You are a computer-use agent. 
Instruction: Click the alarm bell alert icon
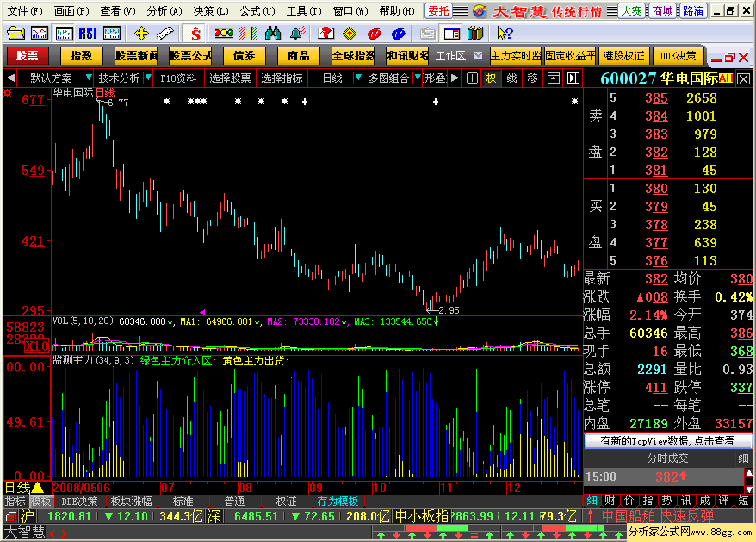point(297,34)
